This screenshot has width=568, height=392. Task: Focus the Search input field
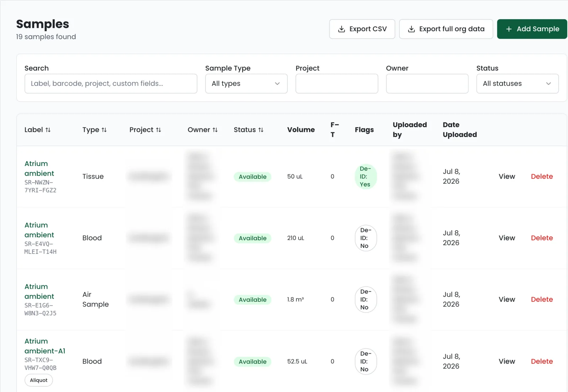tap(111, 84)
